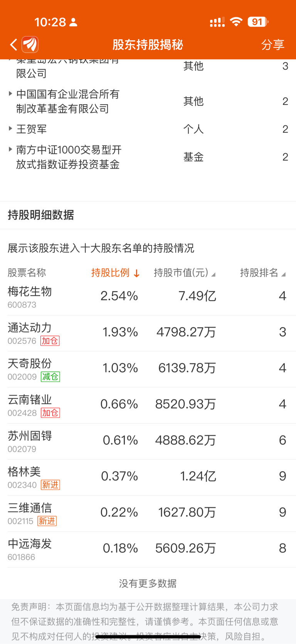Image resolution: width=296 pixels, height=644 pixels.
Task: Select the 0.18% holding ratio cell
Action: [120, 548]
